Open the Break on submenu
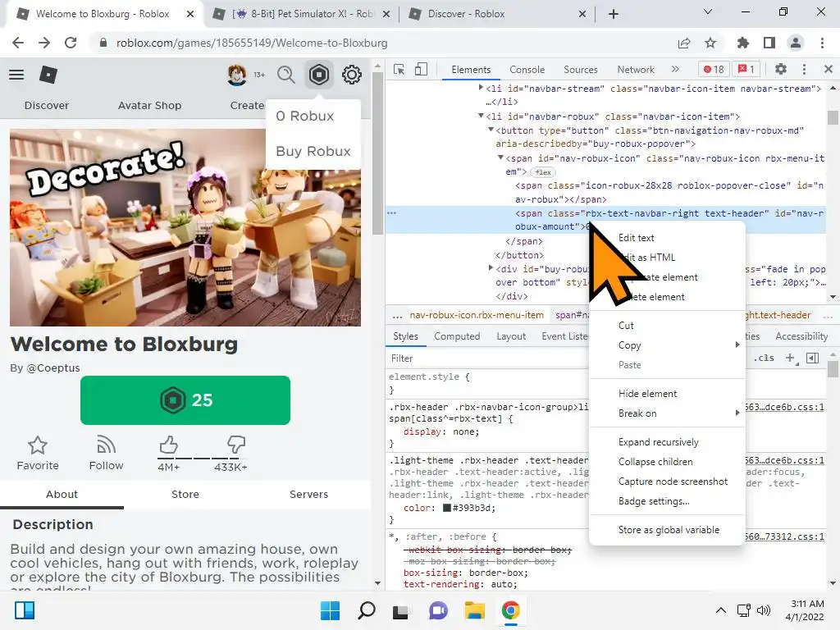 (667, 413)
